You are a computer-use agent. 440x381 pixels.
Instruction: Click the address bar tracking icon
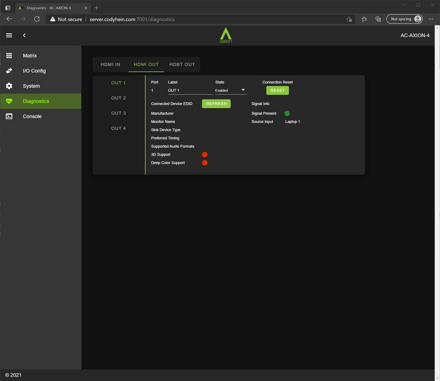pyautogui.click(x=349, y=19)
